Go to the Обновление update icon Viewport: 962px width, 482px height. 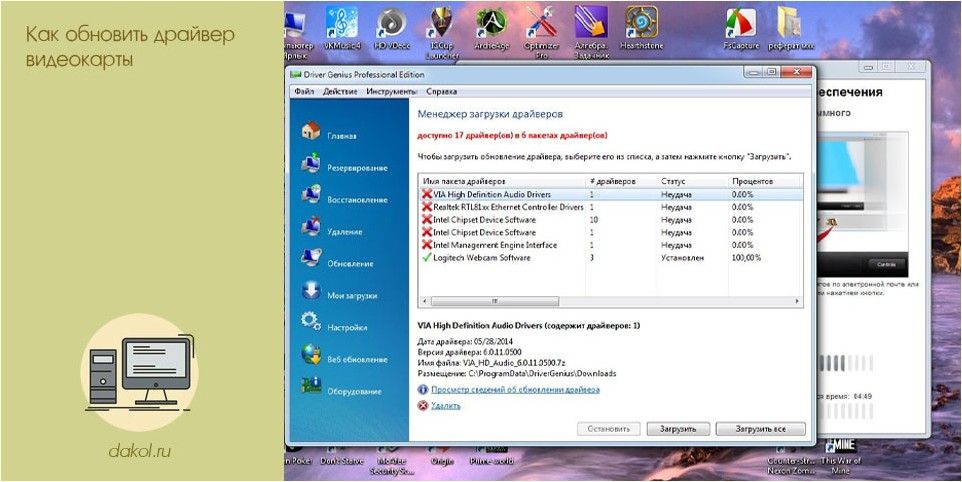pyautogui.click(x=311, y=259)
